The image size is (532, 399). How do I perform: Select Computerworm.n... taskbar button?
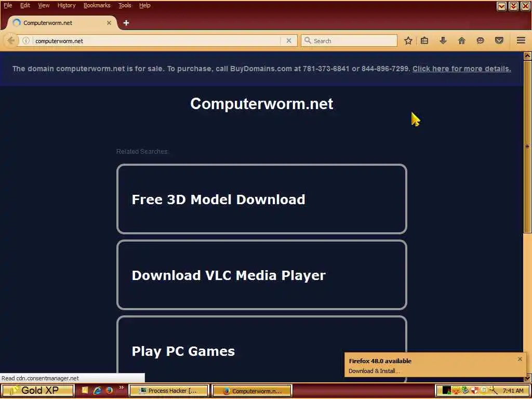(x=252, y=391)
